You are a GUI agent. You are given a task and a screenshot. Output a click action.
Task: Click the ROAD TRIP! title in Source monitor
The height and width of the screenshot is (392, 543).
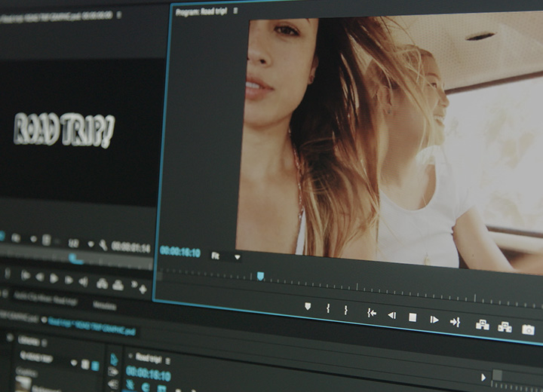click(64, 130)
